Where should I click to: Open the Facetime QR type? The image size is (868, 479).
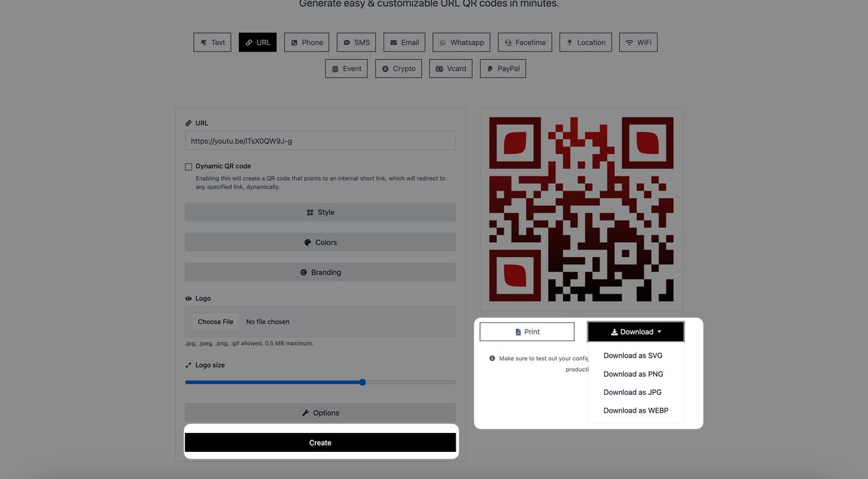(x=525, y=42)
